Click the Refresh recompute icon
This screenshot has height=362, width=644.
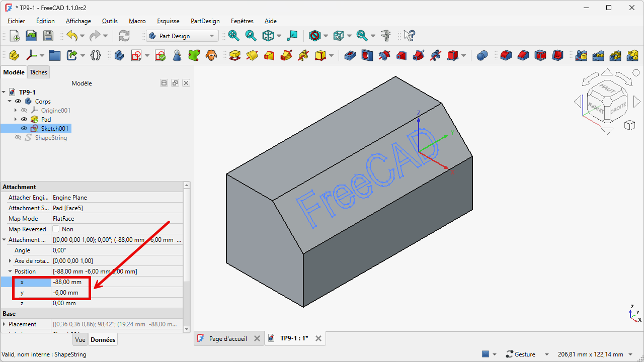pyautogui.click(x=124, y=36)
